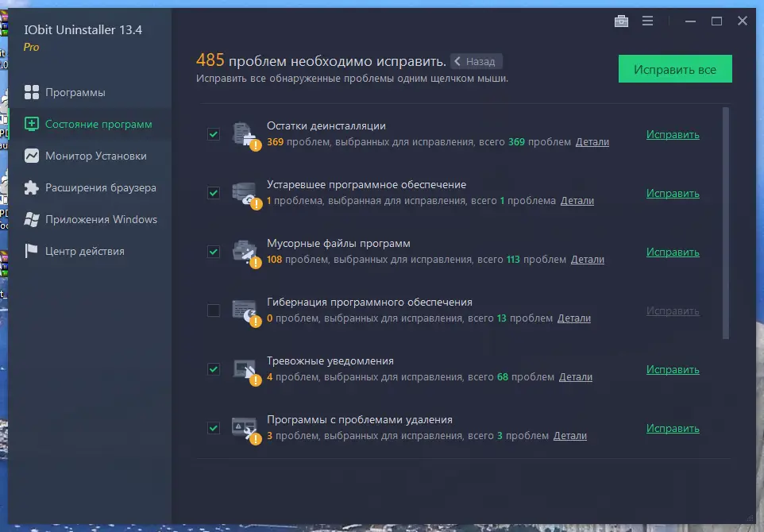Open Детали for Тревожные уведомления
764x532 pixels.
click(576, 377)
